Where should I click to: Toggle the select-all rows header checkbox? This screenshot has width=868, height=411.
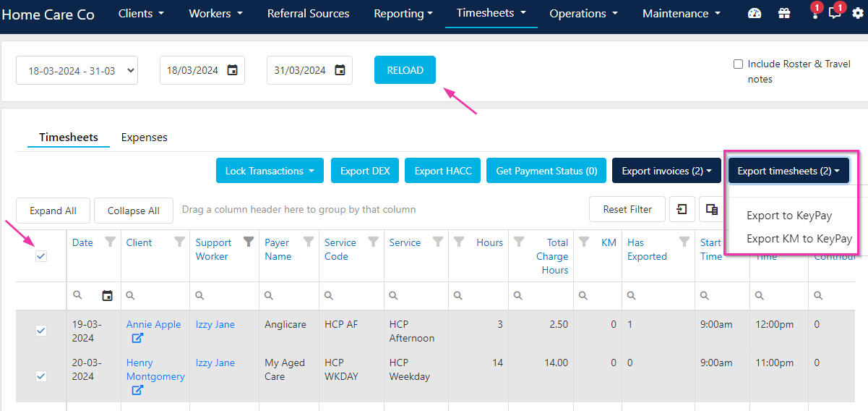coord(41,256)
